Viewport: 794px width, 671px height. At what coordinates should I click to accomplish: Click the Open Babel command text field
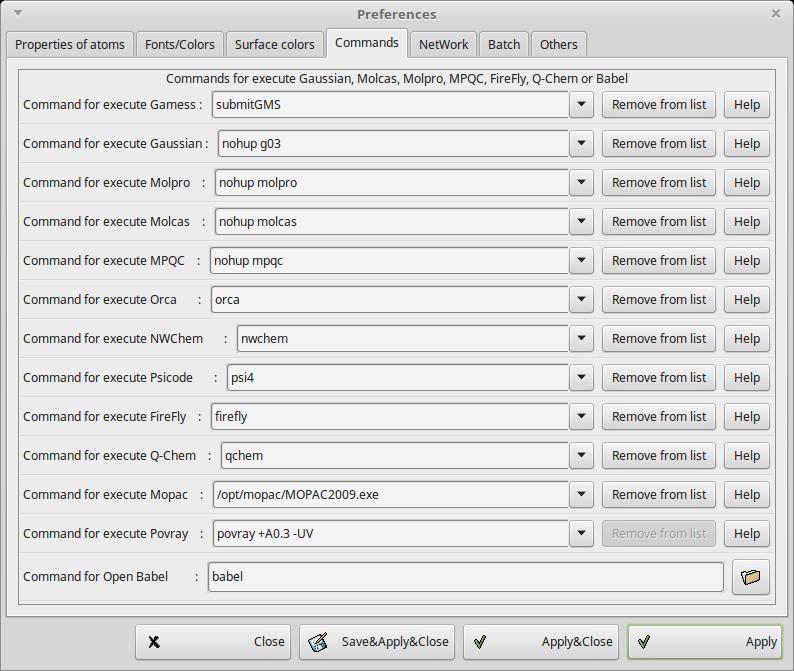(x=465, y=577)
